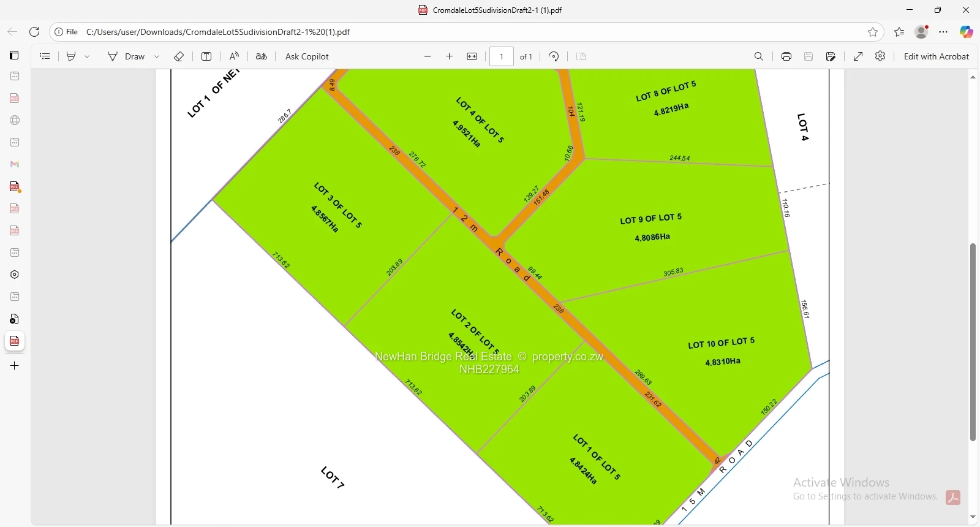
Task: Add a text box with Text tool
Action: coord(206,56)
